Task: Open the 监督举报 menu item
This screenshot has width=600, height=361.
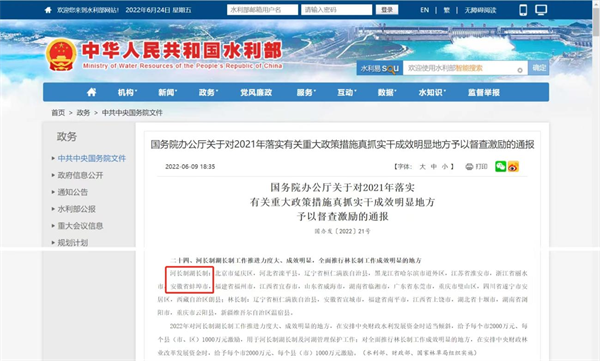Action: pyautogui.click(x=484, y=92)
